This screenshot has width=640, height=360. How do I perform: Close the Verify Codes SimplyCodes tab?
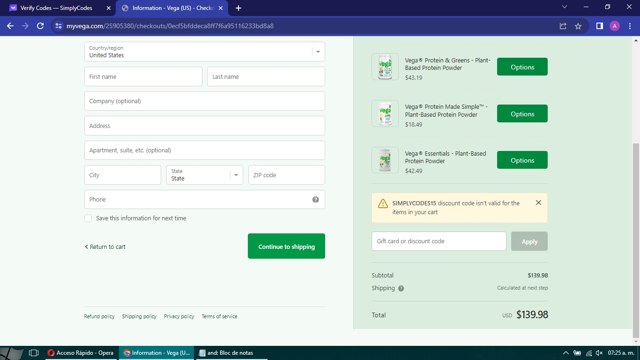(109, 8)
